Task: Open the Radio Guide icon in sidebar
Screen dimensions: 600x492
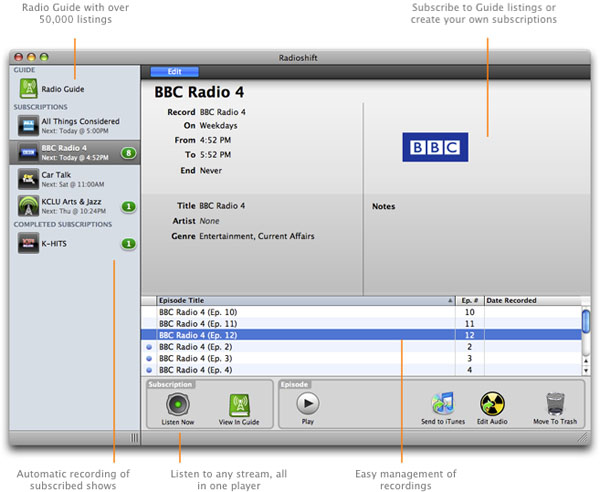Action: pos(28,89)
